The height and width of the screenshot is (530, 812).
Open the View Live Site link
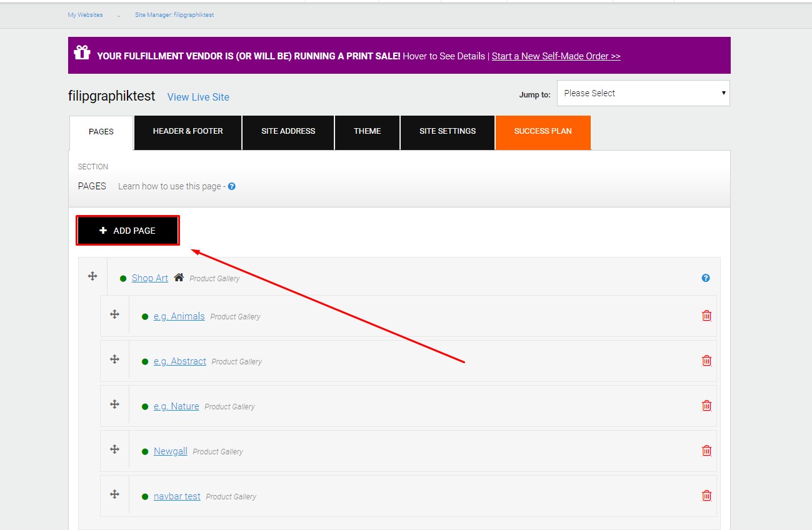(198, 97)
